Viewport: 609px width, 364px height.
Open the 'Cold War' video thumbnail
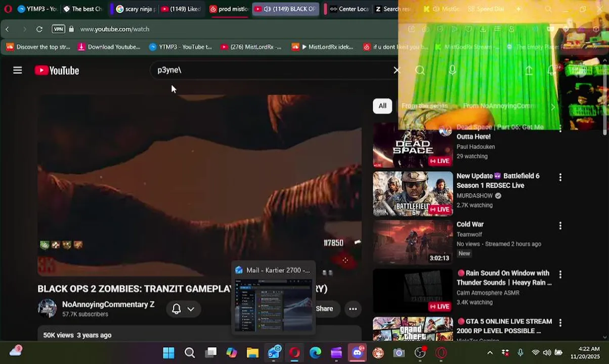pos(413,242)
